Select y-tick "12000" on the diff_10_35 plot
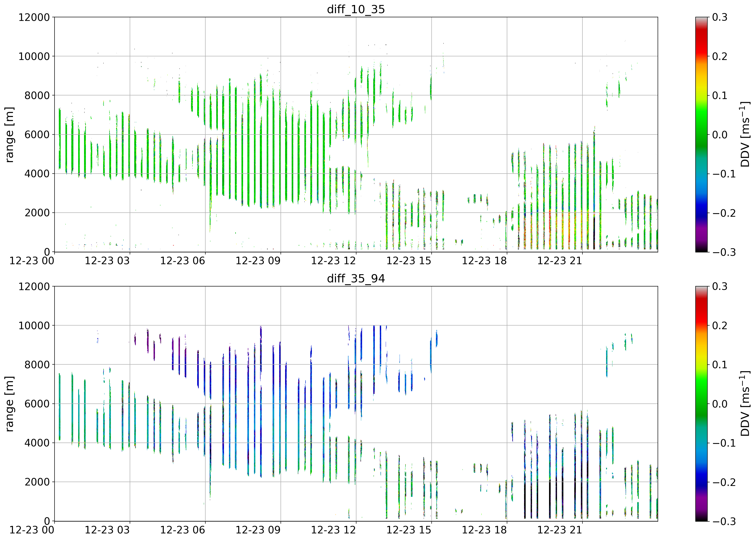756x540 pixels. tap(34, 17)
